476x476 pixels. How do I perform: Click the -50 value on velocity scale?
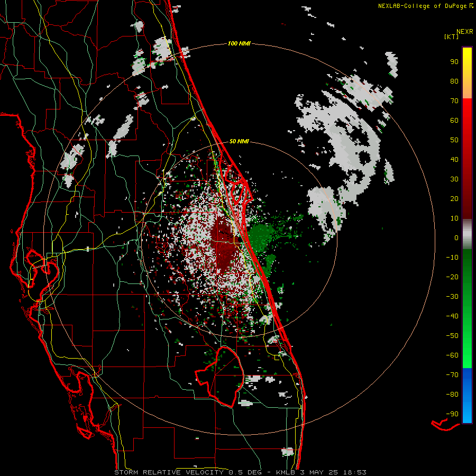pyautogui.click(x=452, y=336)
